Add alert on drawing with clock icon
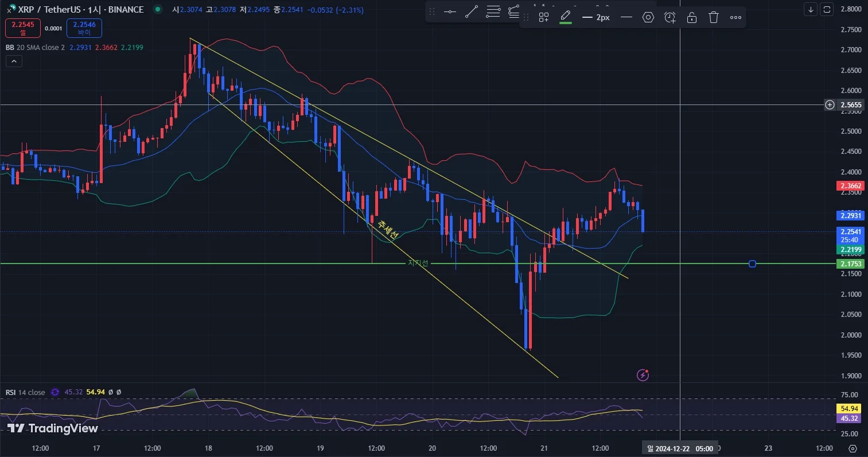Screen dimensions: 868x457 pyautogui.click(x=670, y=18)
